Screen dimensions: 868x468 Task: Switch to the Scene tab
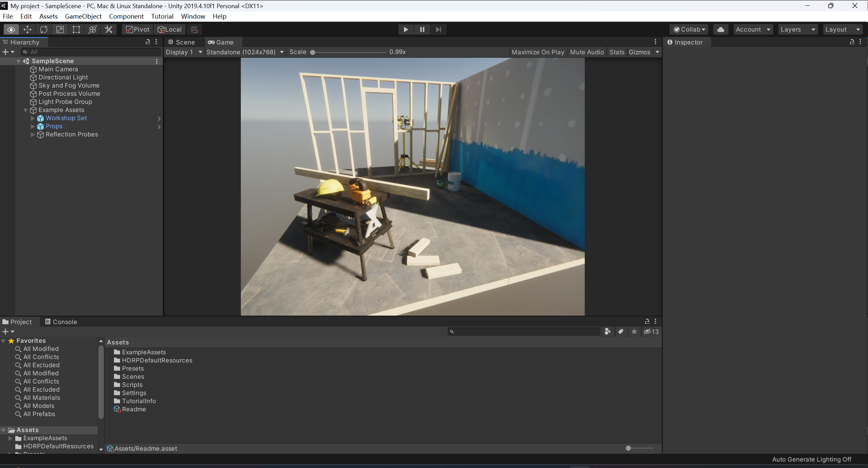[x=181, y=42]
